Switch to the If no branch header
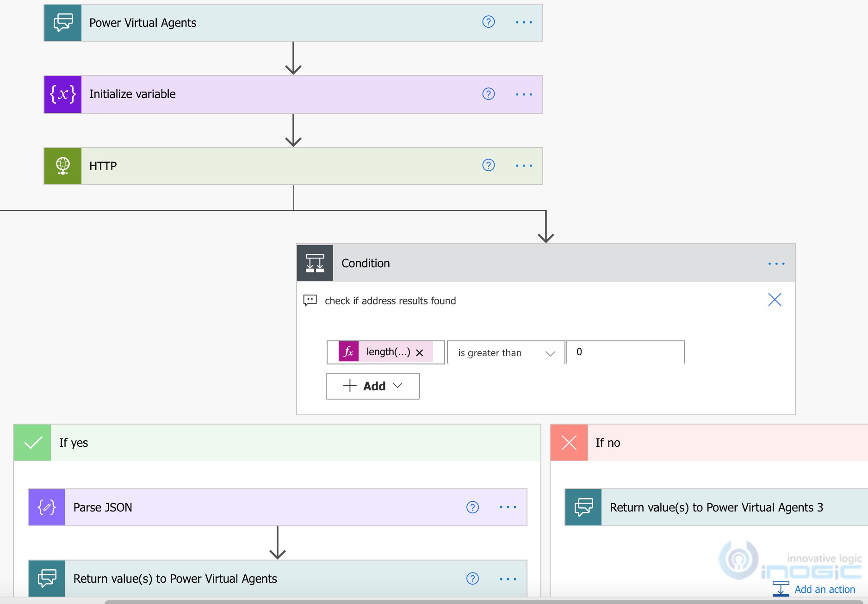868x604 pixels. coord(608,442)
